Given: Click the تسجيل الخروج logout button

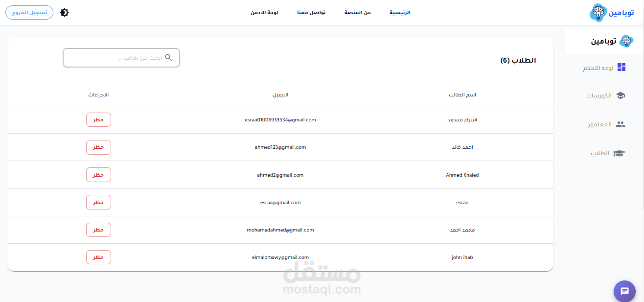Looking at the screenshot, I should 29,12.
